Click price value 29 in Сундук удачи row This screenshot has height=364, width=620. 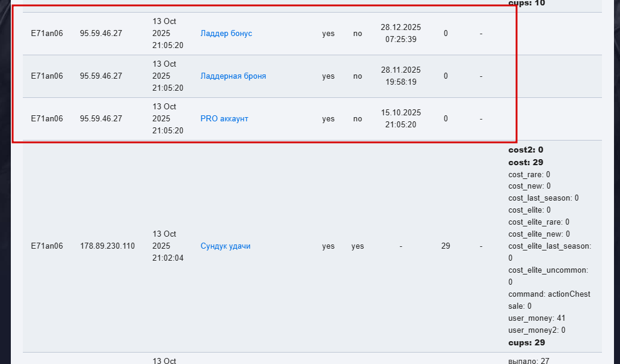[x=446, y=246]
